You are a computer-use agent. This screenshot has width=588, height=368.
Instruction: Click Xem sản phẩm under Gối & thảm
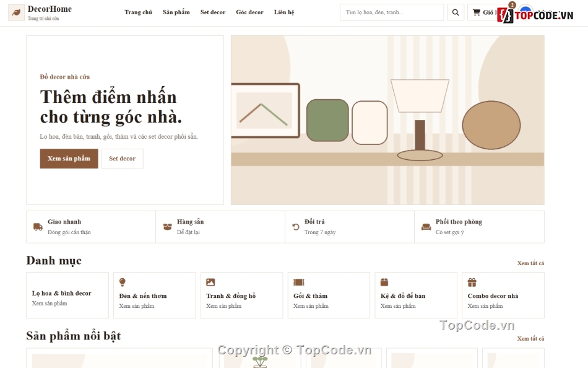(x=311, y=306)
